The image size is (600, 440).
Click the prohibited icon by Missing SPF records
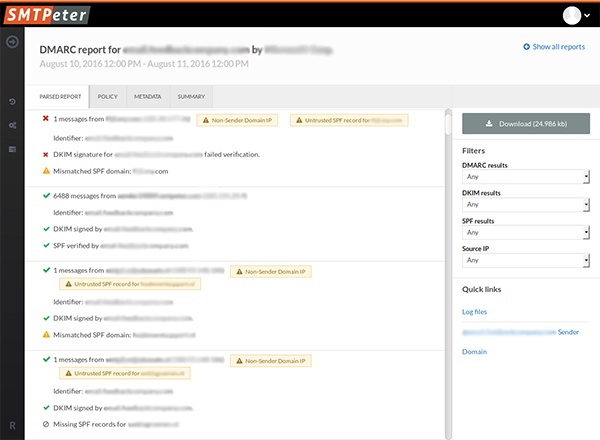point(46,424)
